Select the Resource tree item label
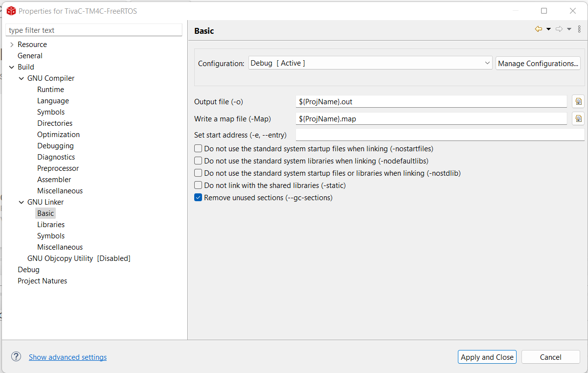588x373 pixels. click(x=32, y=45)
